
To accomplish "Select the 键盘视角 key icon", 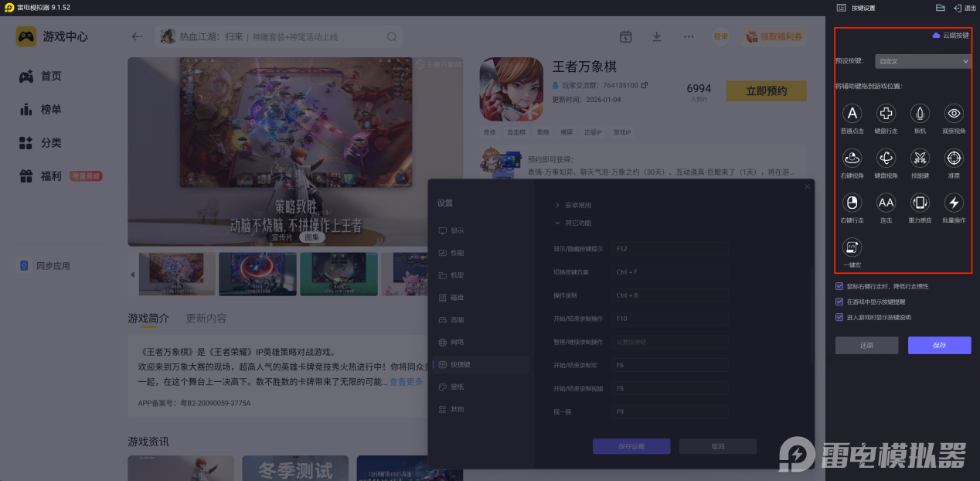I will (886, 158).
